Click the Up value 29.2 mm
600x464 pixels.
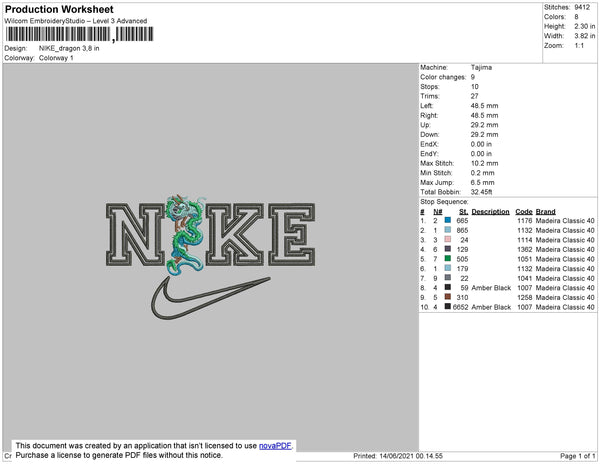[484, 125]
